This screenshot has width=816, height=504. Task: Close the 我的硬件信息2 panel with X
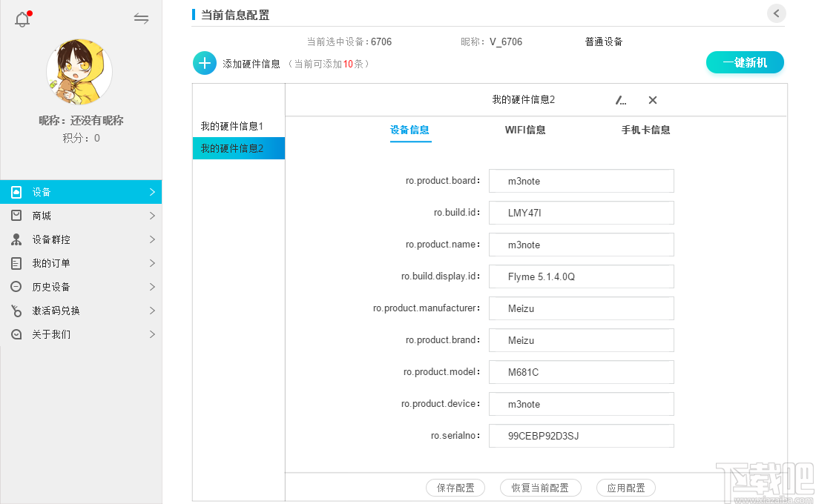(653, 100)
